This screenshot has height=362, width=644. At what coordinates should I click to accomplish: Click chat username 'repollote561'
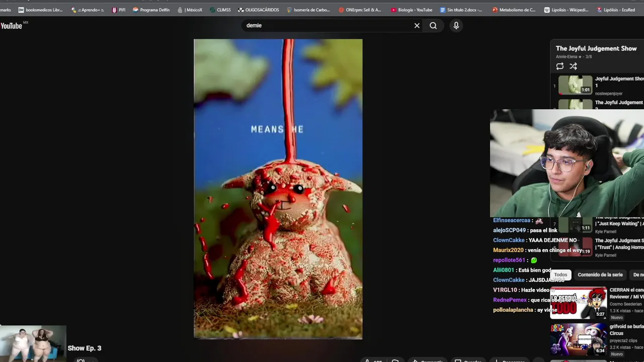coord(509,260)
